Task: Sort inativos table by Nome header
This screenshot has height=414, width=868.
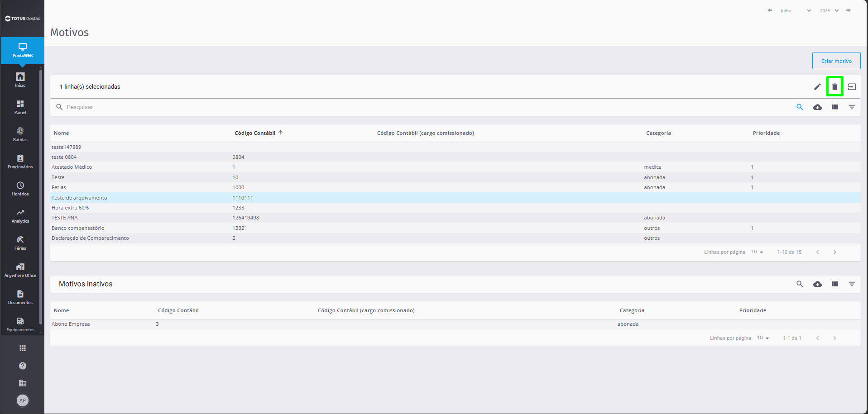Action: click(62, 310)
